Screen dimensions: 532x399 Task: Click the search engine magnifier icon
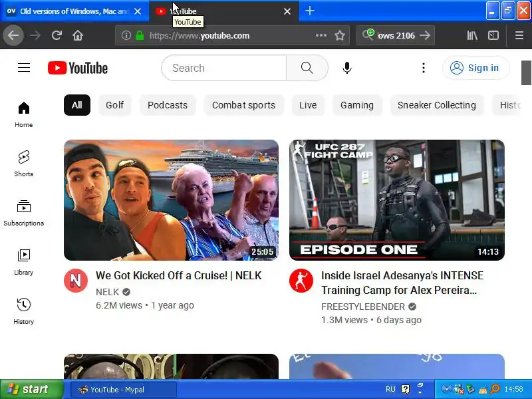pos(368,35)
